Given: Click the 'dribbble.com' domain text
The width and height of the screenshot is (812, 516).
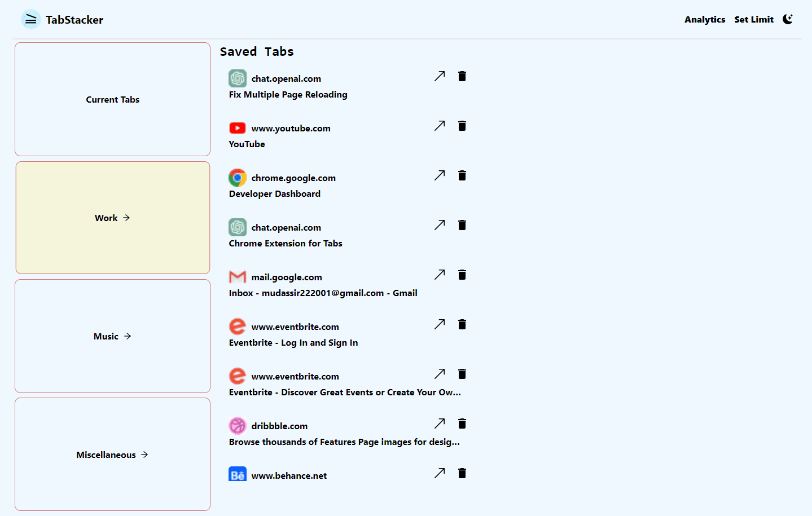Looking at the screenshot, I should pyautogui.click(x=279, y=426).
